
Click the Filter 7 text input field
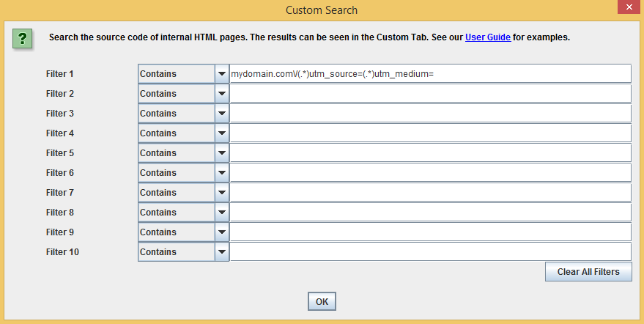click(430, 192)
